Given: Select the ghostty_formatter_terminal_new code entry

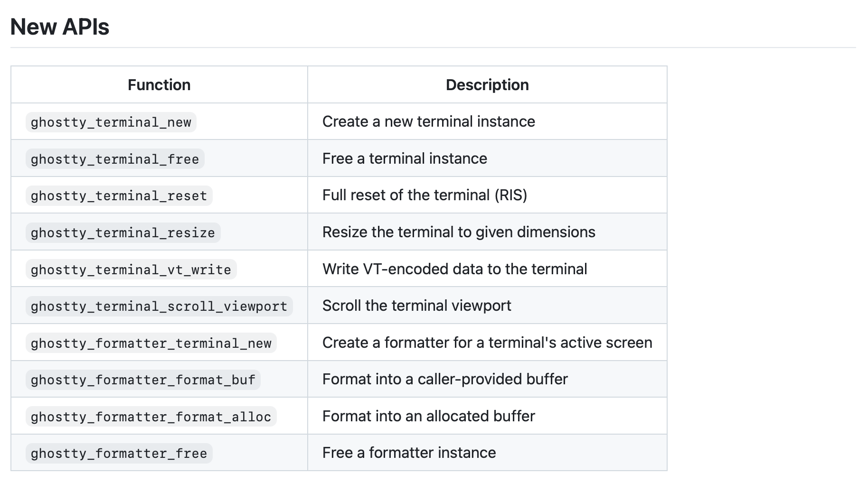Looking at the screenshot, I should click(151, 343).
